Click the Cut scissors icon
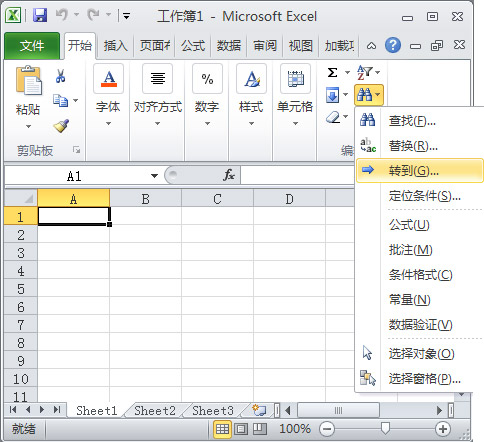The image size is (484, 442). click(x=60, y=76)
